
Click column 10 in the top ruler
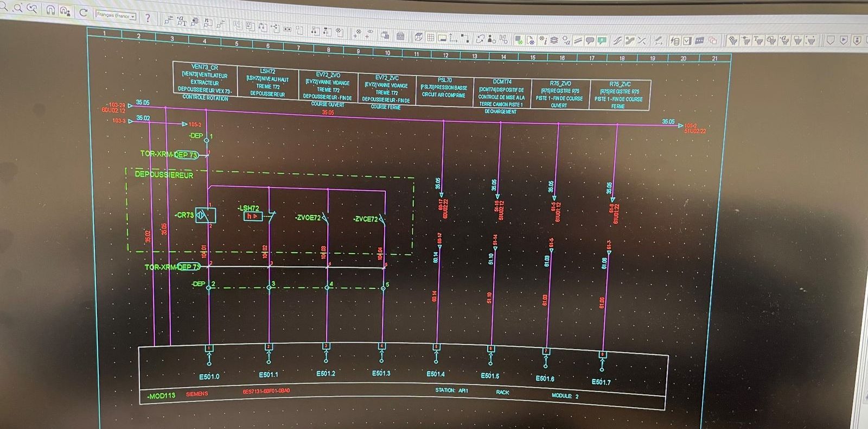coord(387,53)
